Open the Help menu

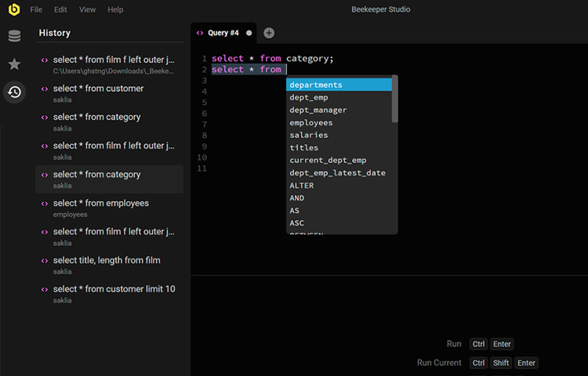tap(115, 9)
